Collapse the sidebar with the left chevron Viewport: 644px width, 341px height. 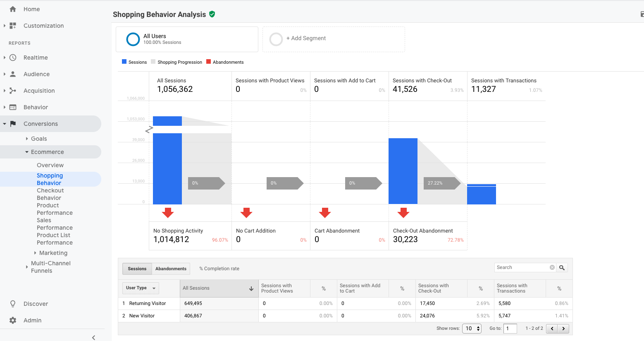point(94,338)
